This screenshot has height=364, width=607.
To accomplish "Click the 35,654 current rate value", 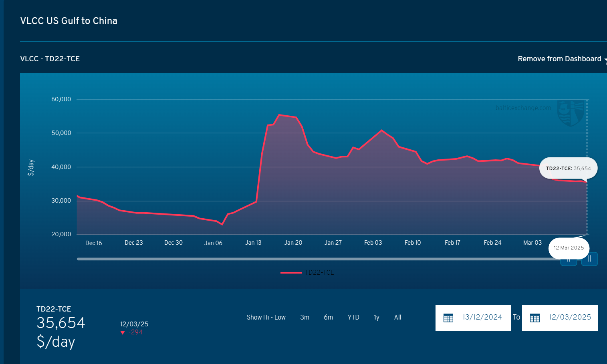I will (x=61, y=323).
